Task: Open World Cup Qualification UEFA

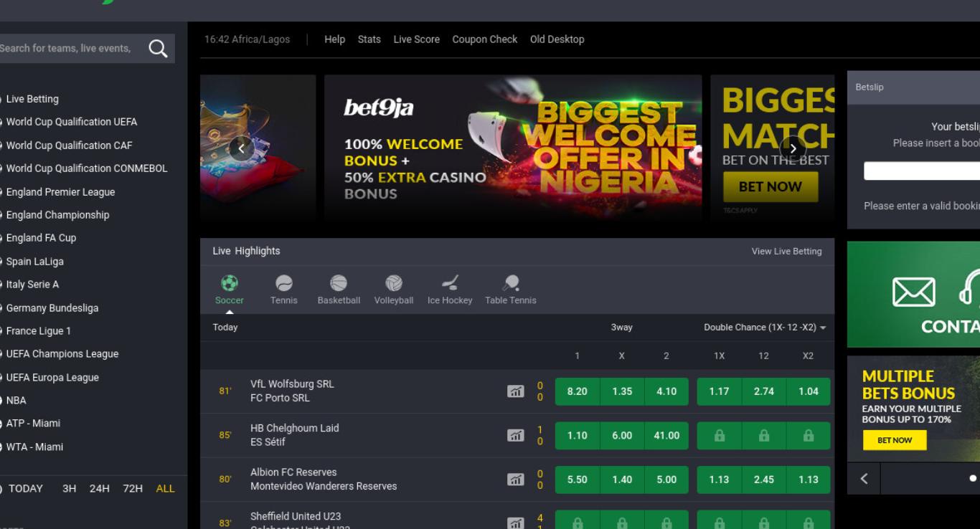Action: pyautogui.click(x=72, y=122)
